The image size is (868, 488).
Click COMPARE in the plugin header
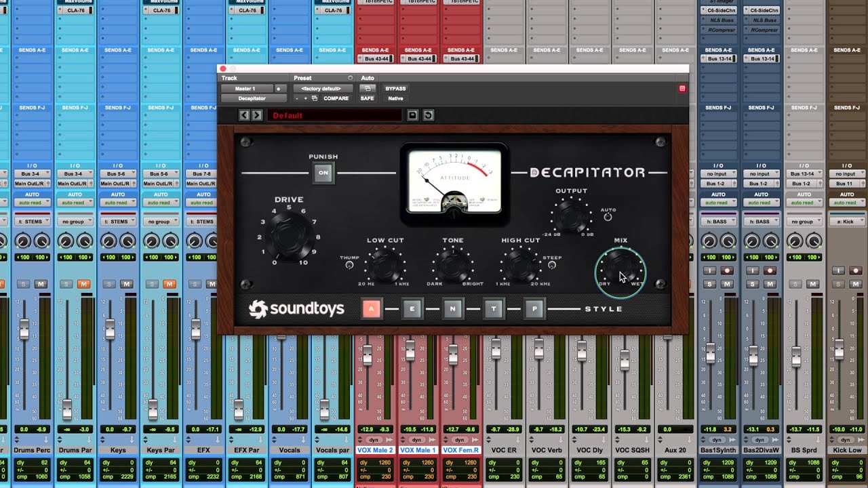336,98
